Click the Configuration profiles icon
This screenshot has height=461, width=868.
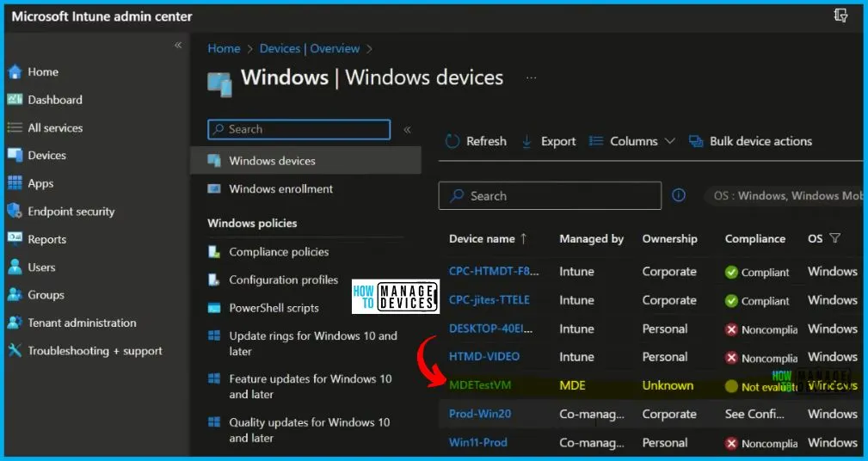[214, 280]
